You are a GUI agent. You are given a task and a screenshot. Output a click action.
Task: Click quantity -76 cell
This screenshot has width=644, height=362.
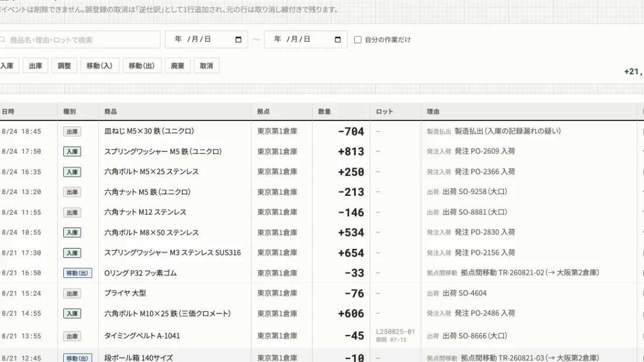(x=354, y=293)
